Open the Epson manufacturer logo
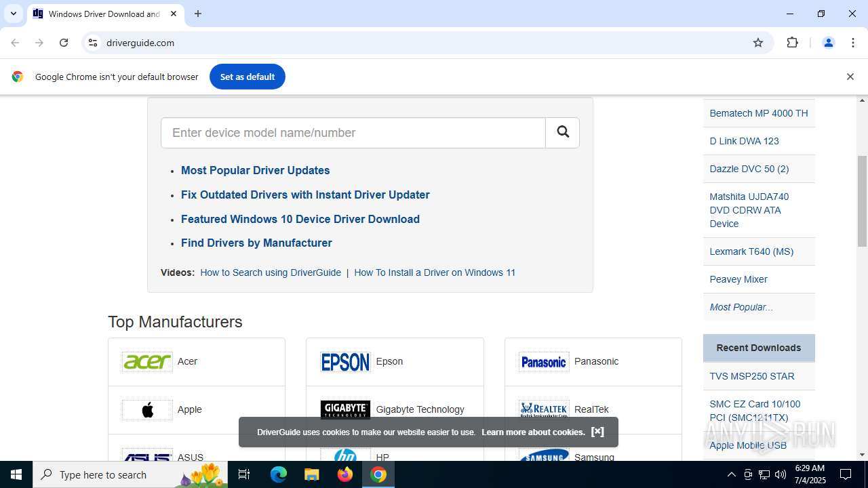The image size is (868, 488). (345, 362)
